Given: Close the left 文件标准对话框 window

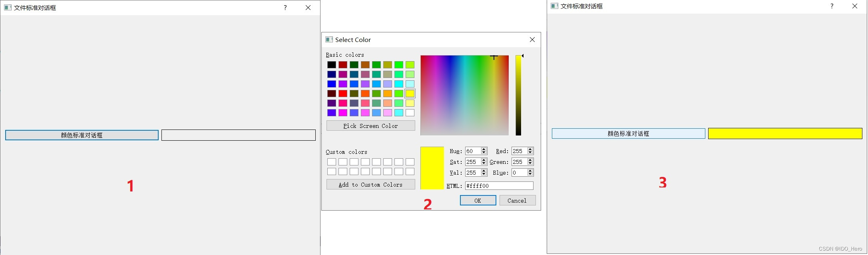Looking at the screenshot, I should [x=308, y=8].
